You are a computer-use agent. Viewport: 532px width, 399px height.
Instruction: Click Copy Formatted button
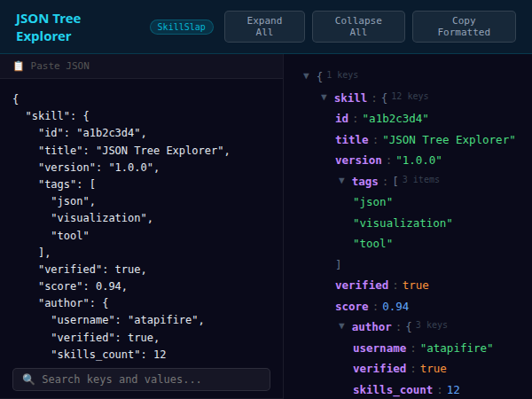pos(464,27)
